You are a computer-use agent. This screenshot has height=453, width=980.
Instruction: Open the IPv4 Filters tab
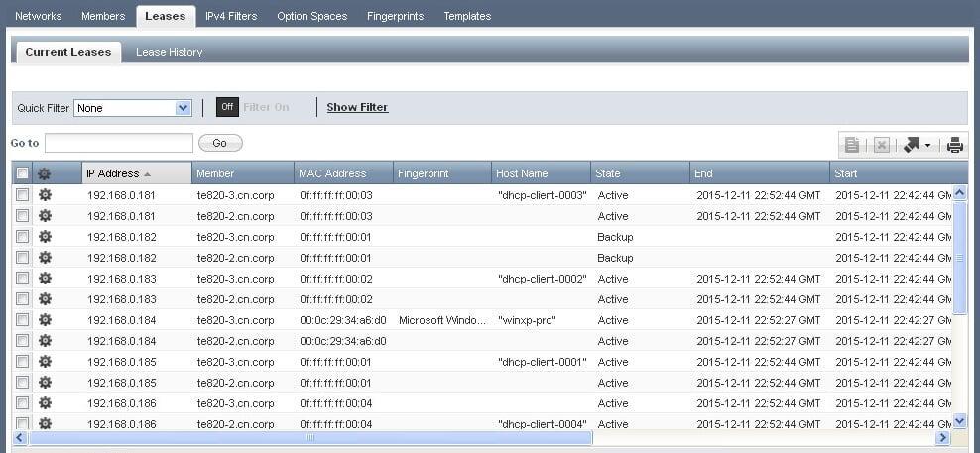pos(231,16)
